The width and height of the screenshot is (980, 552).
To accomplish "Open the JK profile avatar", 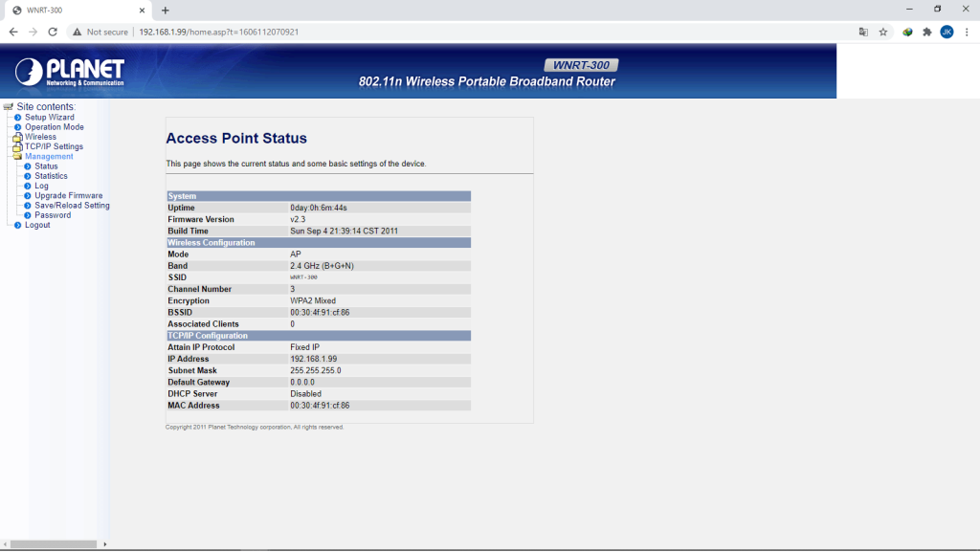I will [947, 32].
